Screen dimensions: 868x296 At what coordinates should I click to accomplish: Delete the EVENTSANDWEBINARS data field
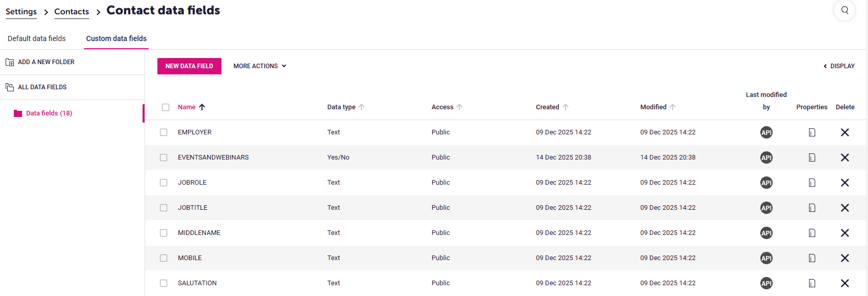coord(844,157)
